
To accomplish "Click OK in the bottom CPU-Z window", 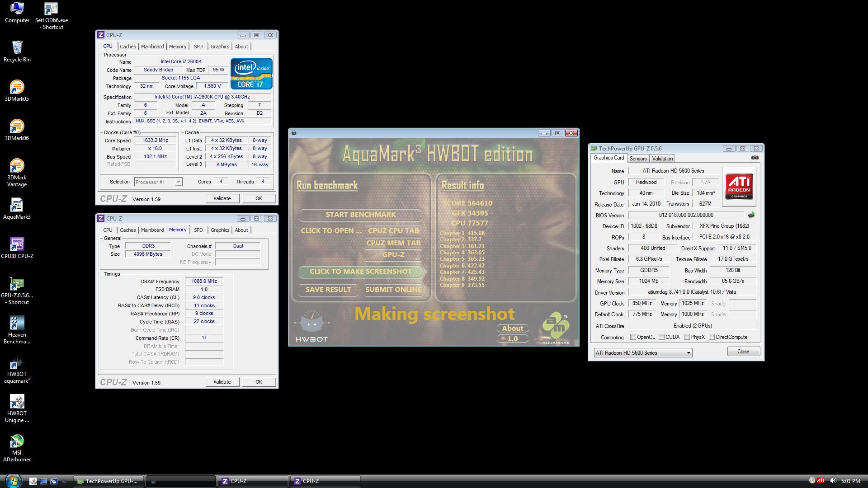I will [x=259, y=382].
